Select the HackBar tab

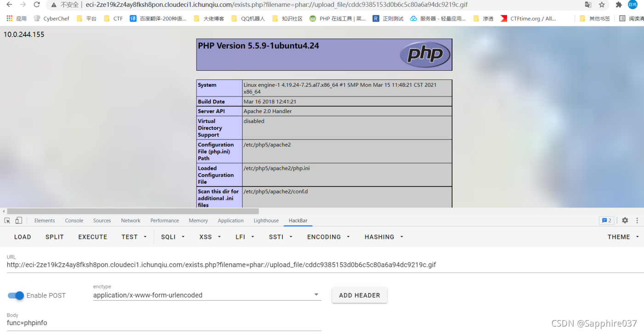298,220
